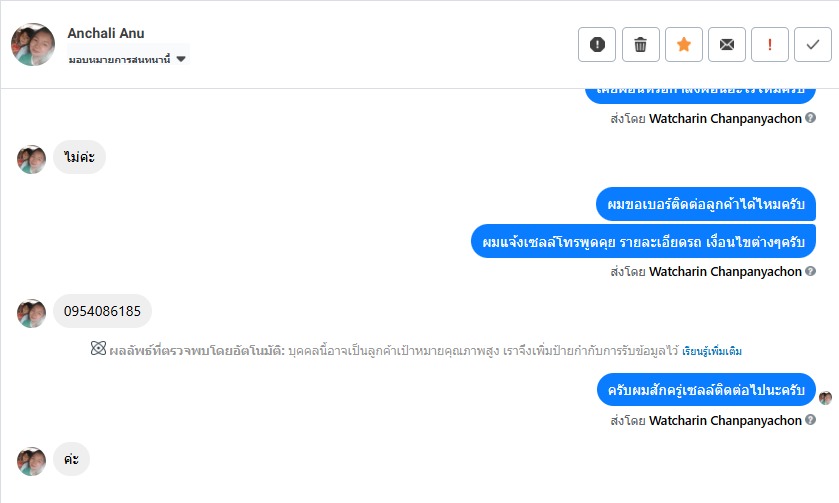Click help icon under the sales-call message
The image size is (839, 503).
click(x=810, y=271)
